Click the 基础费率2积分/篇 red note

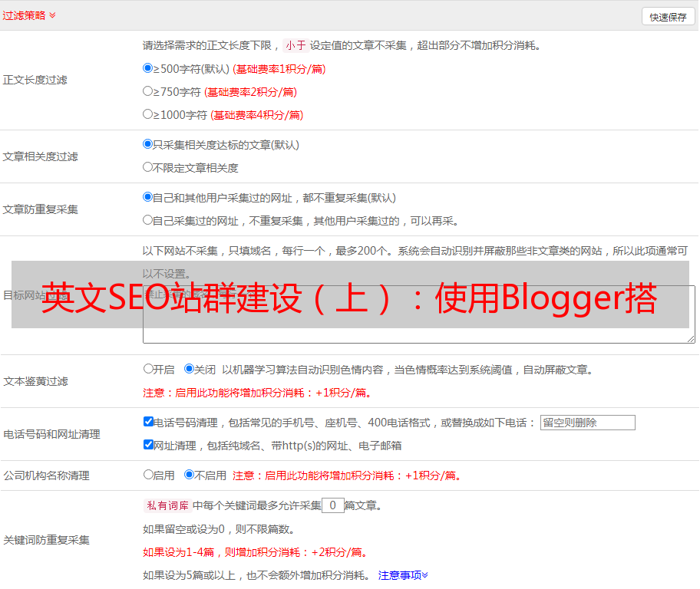click(x=250, y=92)
